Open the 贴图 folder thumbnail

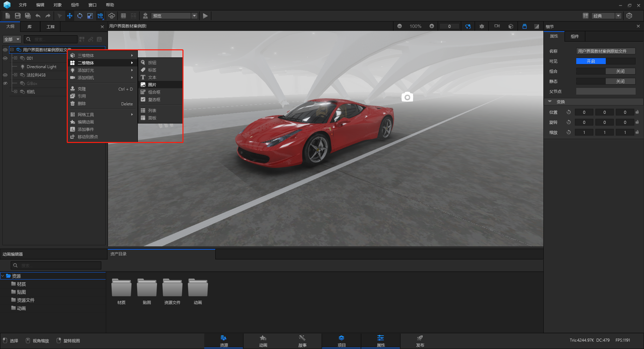(x=147, y=288)
